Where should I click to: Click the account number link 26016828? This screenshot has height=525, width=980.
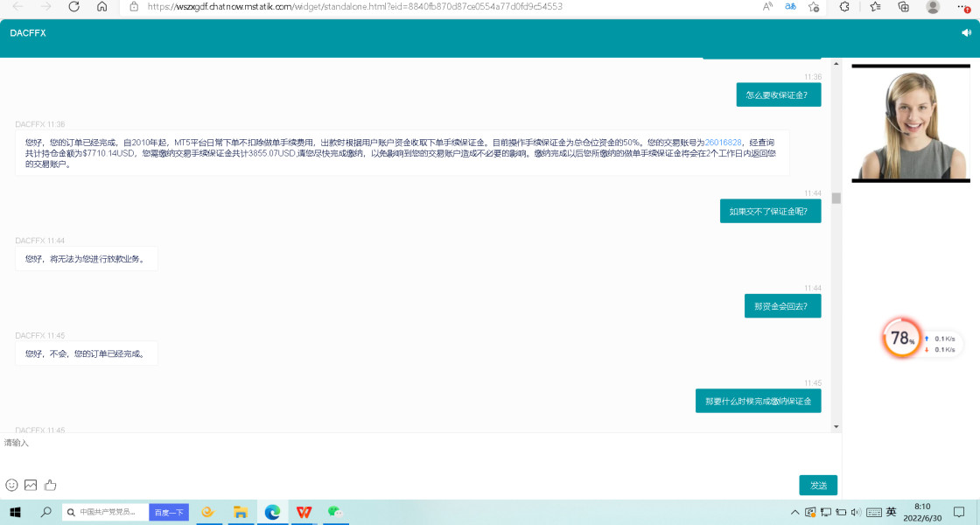tap(723, 143)
